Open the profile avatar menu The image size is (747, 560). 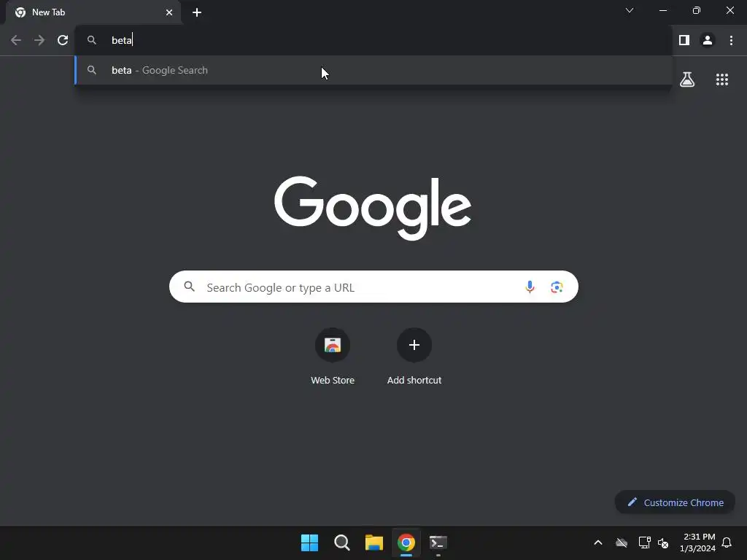point(708,41)
